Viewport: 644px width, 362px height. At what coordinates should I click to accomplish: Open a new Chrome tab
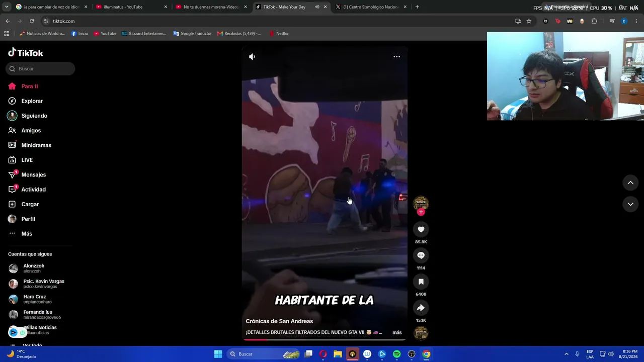[x=417, y=7]
